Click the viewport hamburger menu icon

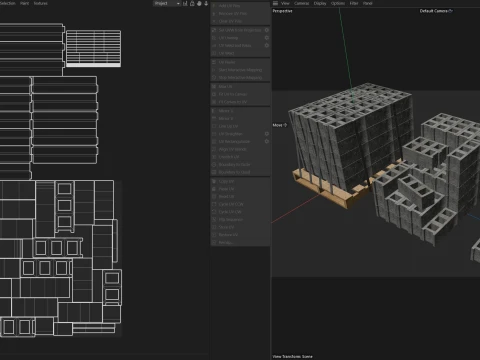tap(275, 3)
